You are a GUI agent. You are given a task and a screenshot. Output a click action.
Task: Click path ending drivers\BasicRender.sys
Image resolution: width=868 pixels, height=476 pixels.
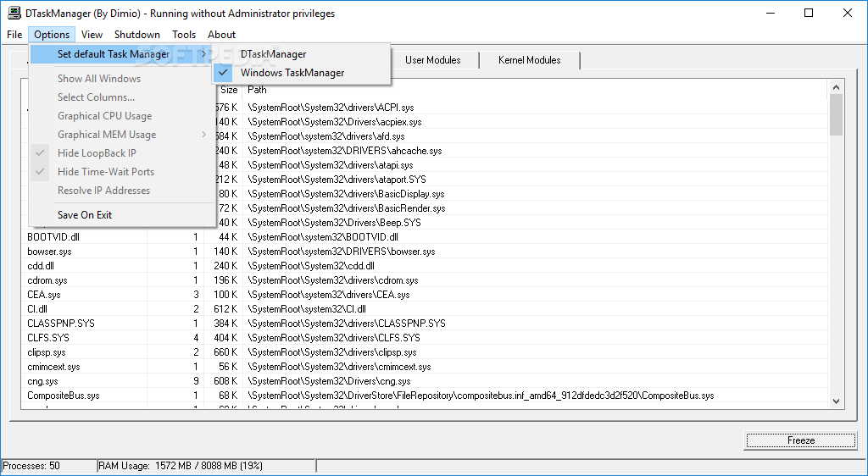pos(347,208)
